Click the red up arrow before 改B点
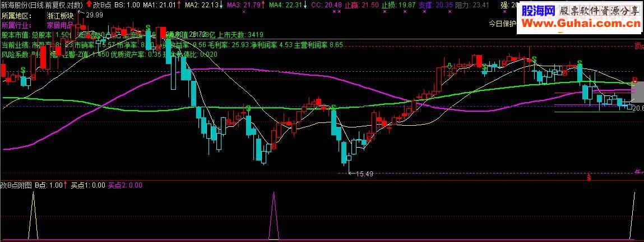644x242 pixels. click(x=88, y=5)
